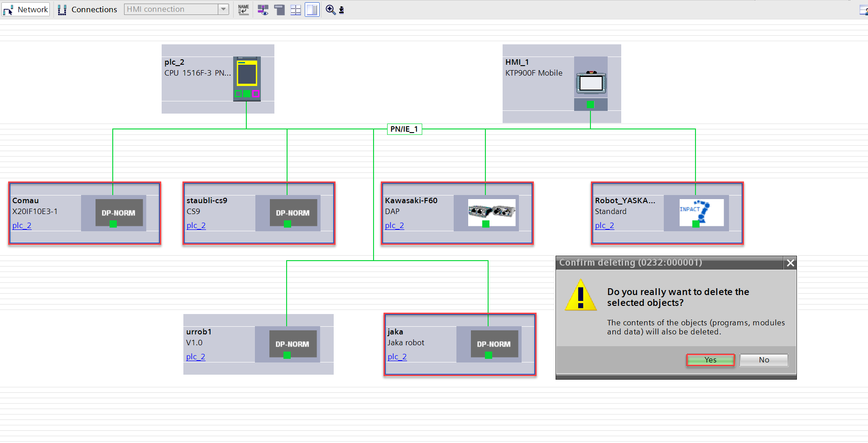Select the HMI_1 KTP900F Mobile panel image
Screen dimensions: 868x443
(591, 83)
